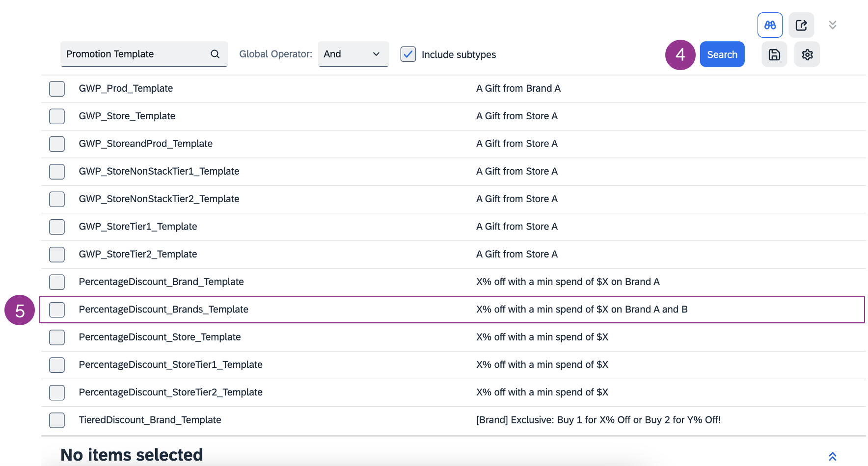Click the blue Search button
Image resolution: width=868 pixels, height=466 pixels.
722,54
